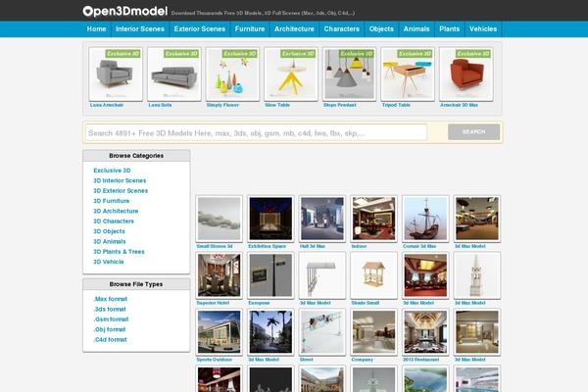View the Hall 3d Max thumbnail
Image resolution: width=588 pixels, height=392 pixels.
[x=322, y=219]
